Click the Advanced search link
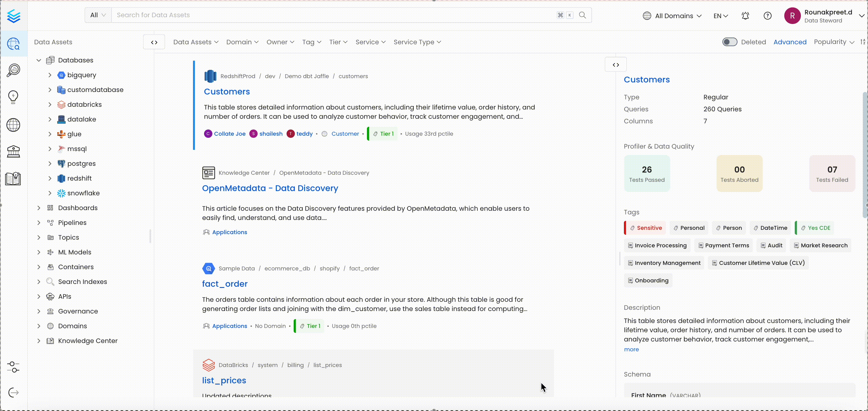This screenshot has height=411, width=868. point(790,42)
